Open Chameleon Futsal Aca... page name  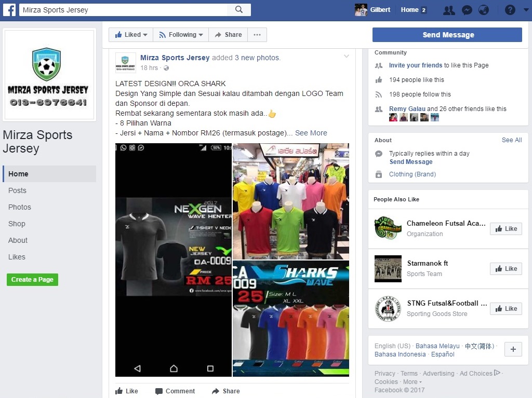pyautogui.click(x=446, y=224)
